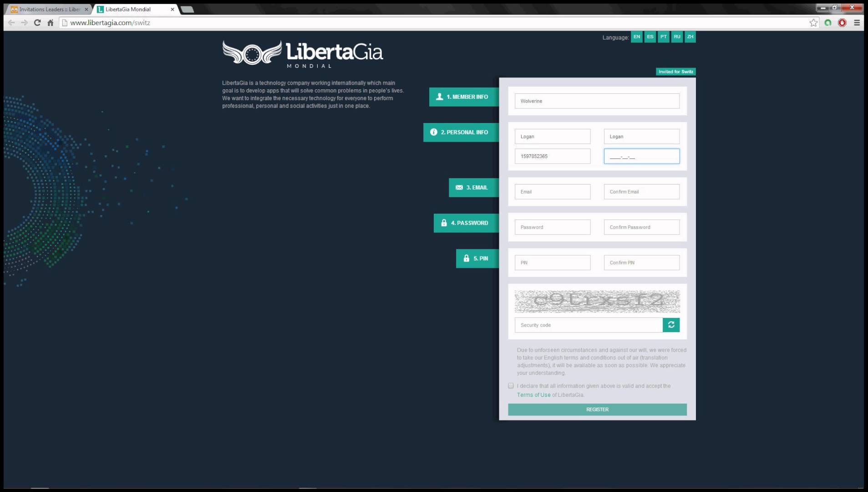The width and height of the screenshot is (868, 492).
Task: Open the Terms of Use link
Action: [x=533, y=395]
